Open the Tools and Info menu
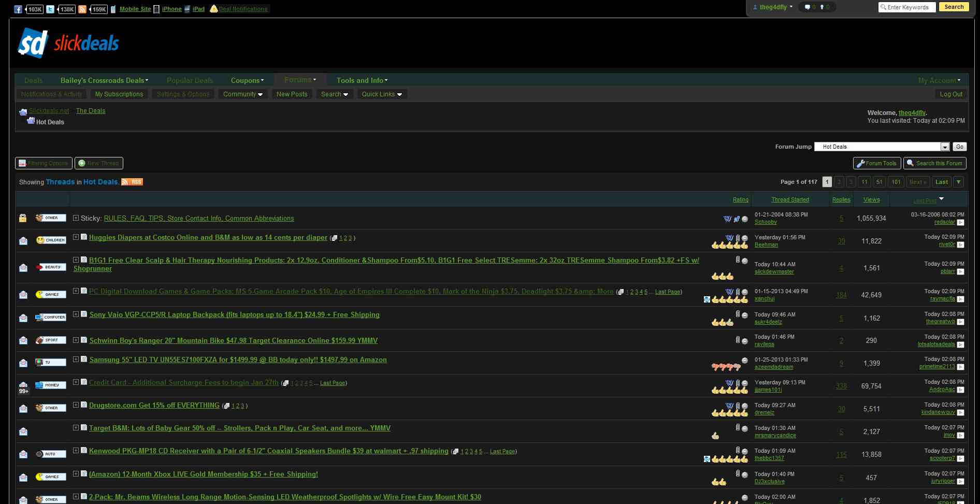This screenshot has height=504, width=980. (361, 80)
